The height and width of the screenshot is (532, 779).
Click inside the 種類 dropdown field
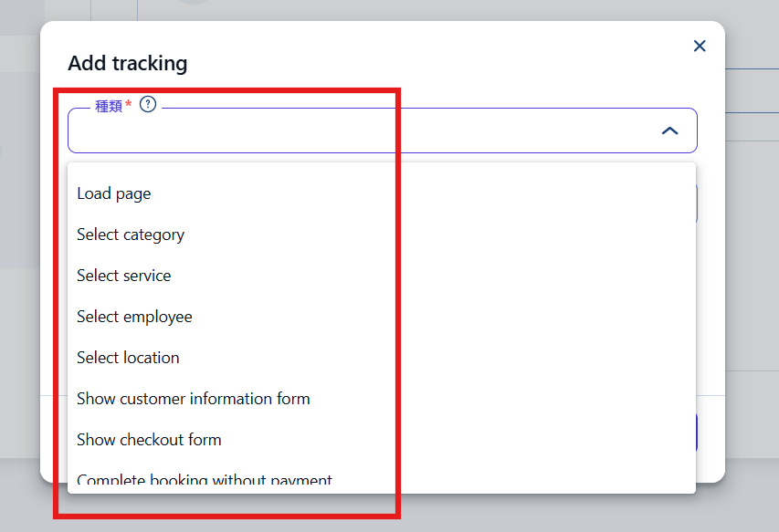365,131
